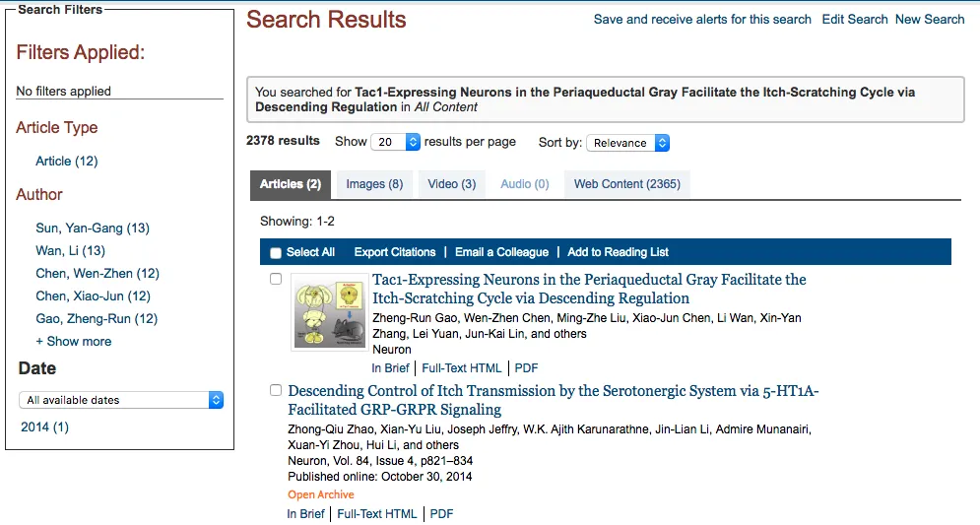Open the results per page dropdown
Image resolution: width=980 pixels, height=525 pixels.
tap(396, 142)
